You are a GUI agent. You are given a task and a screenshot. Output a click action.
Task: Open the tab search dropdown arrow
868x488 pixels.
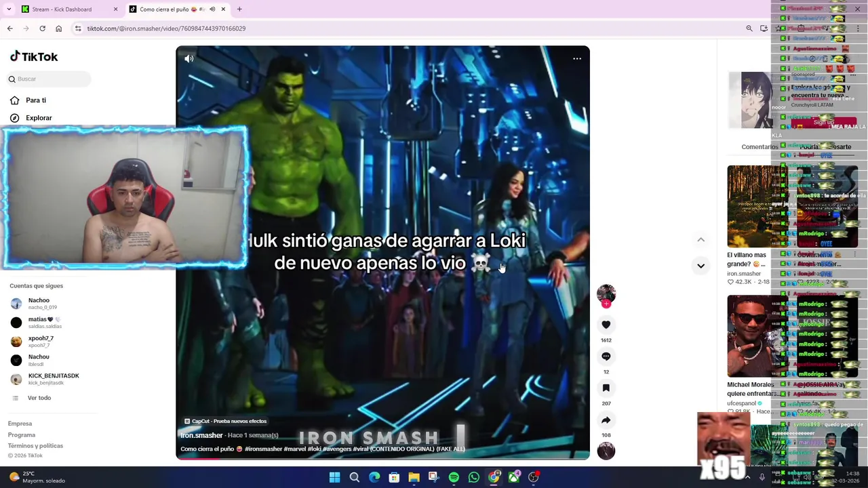pos(9,9)
